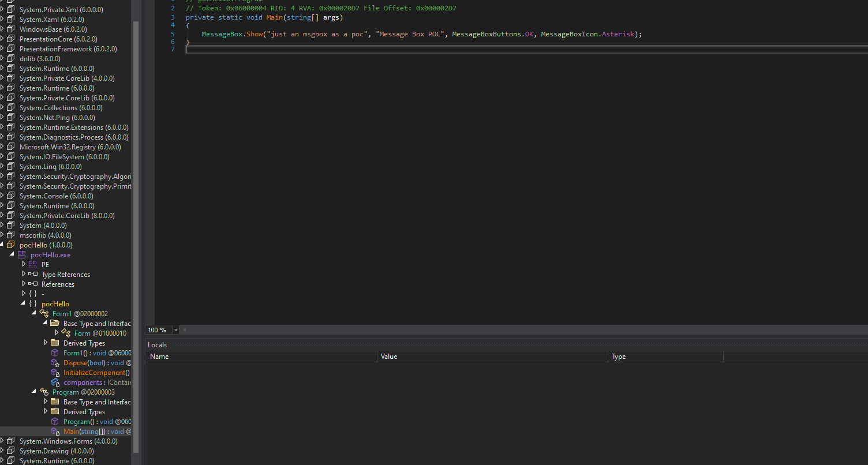Click the Main(string[]) method icon
This screenshot has width=868, height=465.
(x=55, y=432)
